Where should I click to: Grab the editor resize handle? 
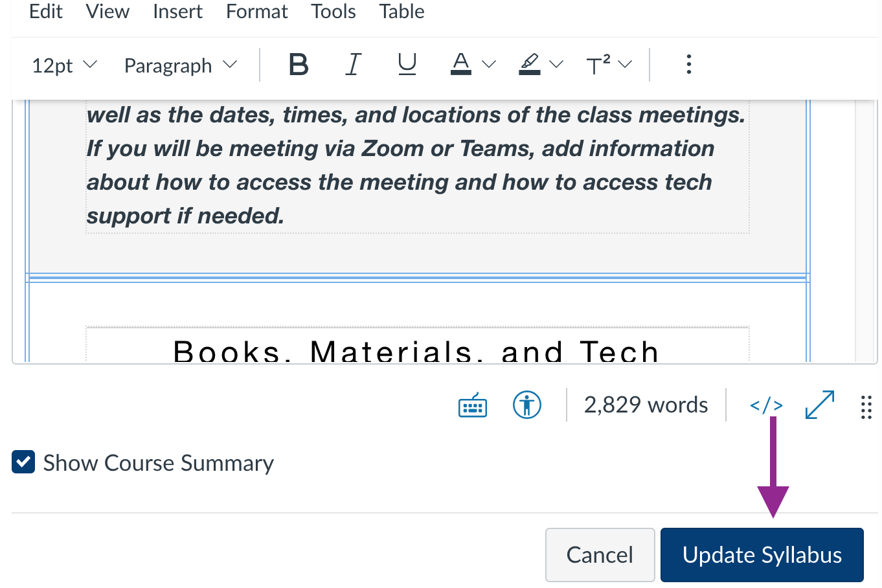[866, 407]
